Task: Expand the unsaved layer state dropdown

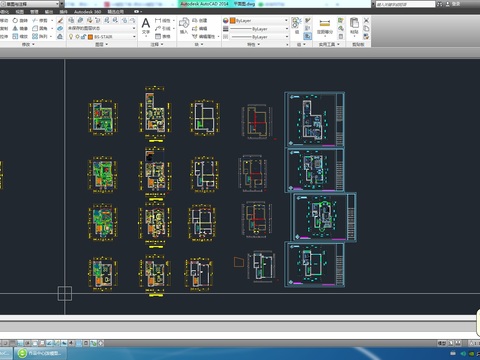Action: pos(102,28)
